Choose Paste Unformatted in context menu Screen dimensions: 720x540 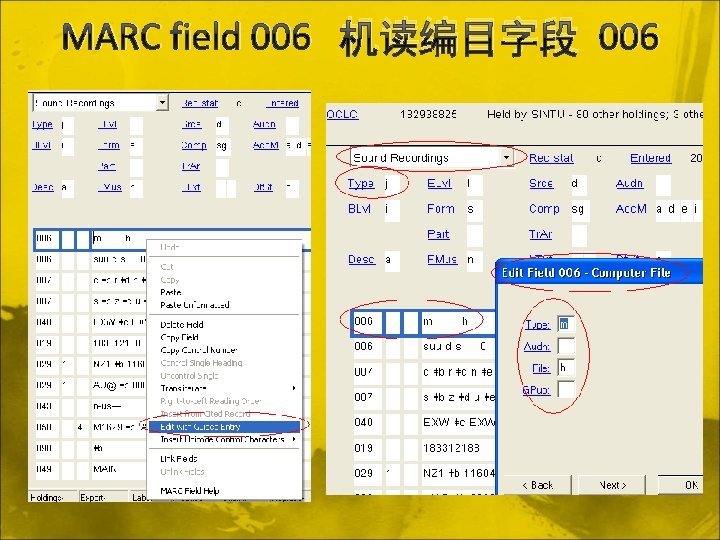[224, 305]
